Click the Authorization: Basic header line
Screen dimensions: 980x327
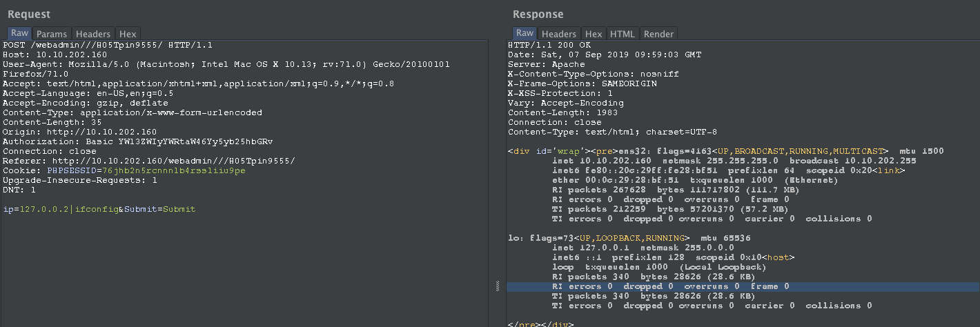tap(138, 141)
